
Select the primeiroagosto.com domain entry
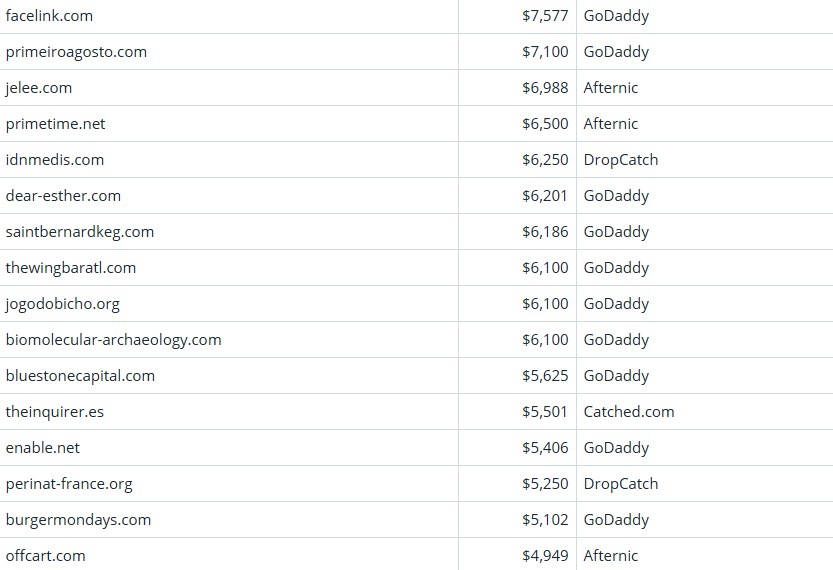coord(76,52)
